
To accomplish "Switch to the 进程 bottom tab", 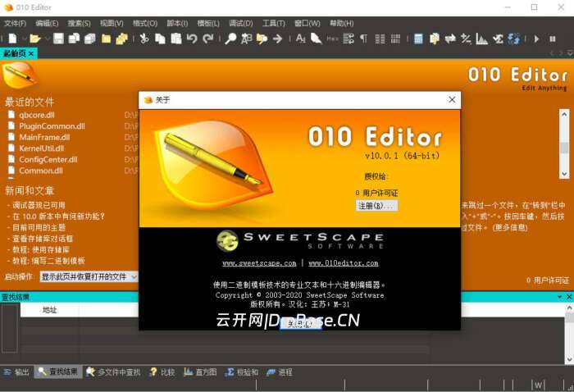I will (x=280, y=372).
